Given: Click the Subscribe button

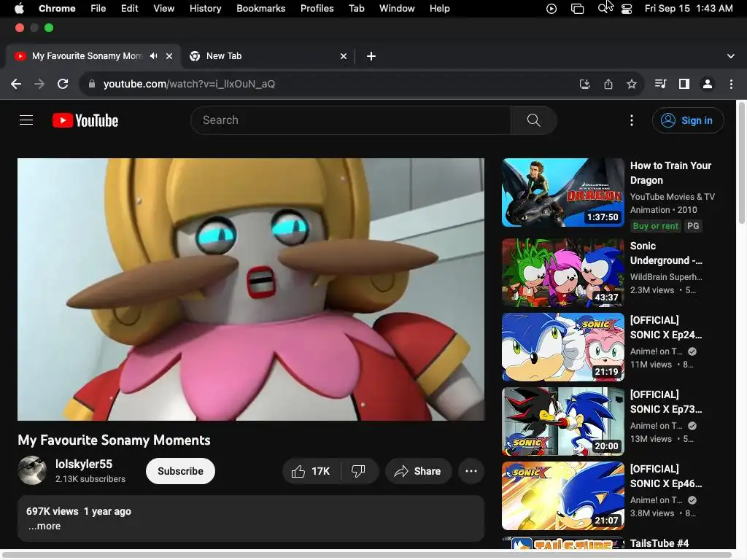Looking at the screenshot, I should click(180, 472).
